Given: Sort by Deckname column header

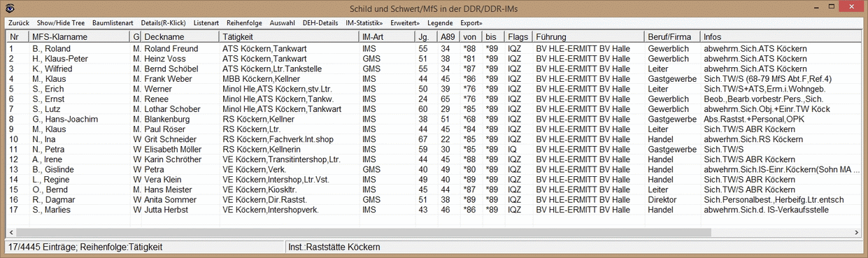Looking at the screenshot, I should click(180, 36).
